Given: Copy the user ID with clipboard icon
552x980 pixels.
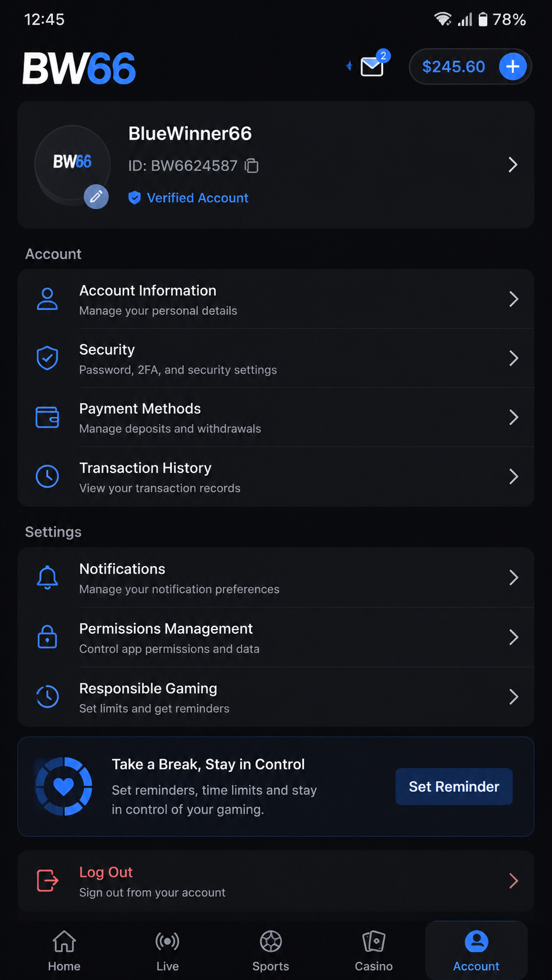Looking at the screenshot, I should [252, 166].
